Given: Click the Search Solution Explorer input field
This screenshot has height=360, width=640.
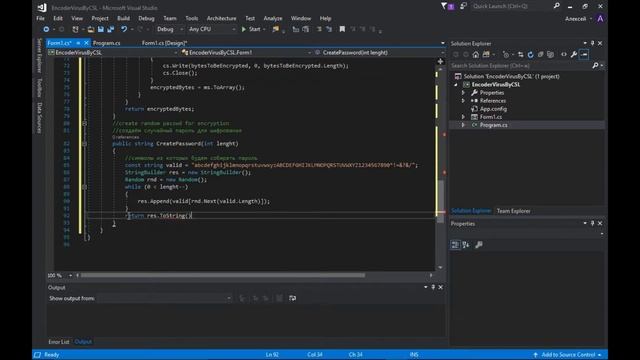Looking at the screenshot, I should pyautogui.click(x=521, y=66).
